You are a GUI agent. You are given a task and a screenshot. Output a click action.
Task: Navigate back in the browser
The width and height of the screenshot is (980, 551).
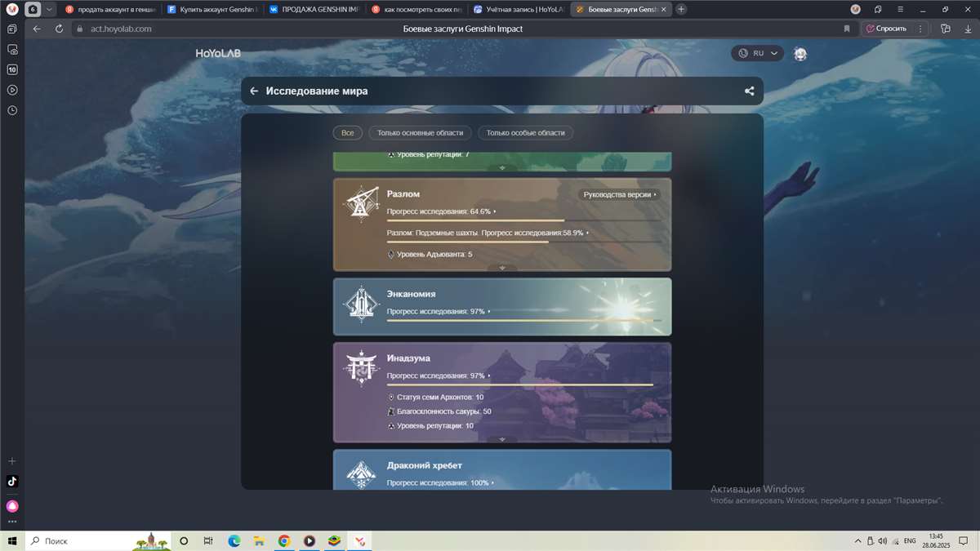pyautogui.click(x=37, y=29)
